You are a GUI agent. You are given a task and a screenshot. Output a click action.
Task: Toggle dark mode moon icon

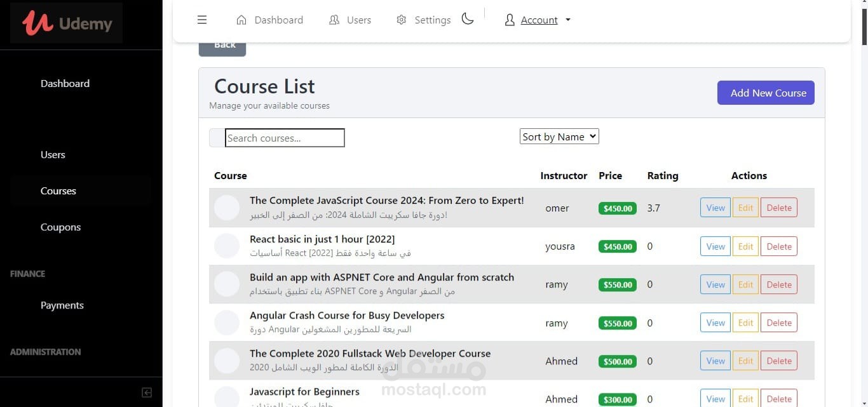pos(468,19)
